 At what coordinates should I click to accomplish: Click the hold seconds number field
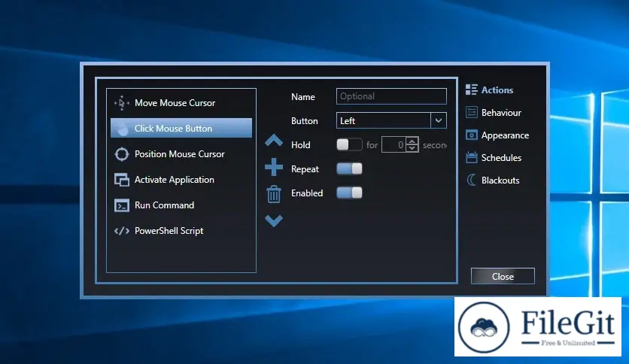(x=394, y=144)
